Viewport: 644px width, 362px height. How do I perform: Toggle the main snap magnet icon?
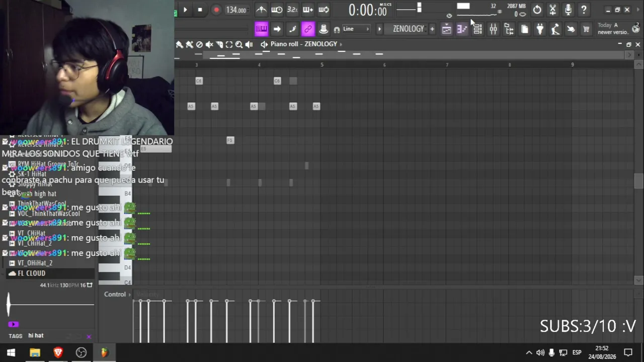[x=337, y=30]
